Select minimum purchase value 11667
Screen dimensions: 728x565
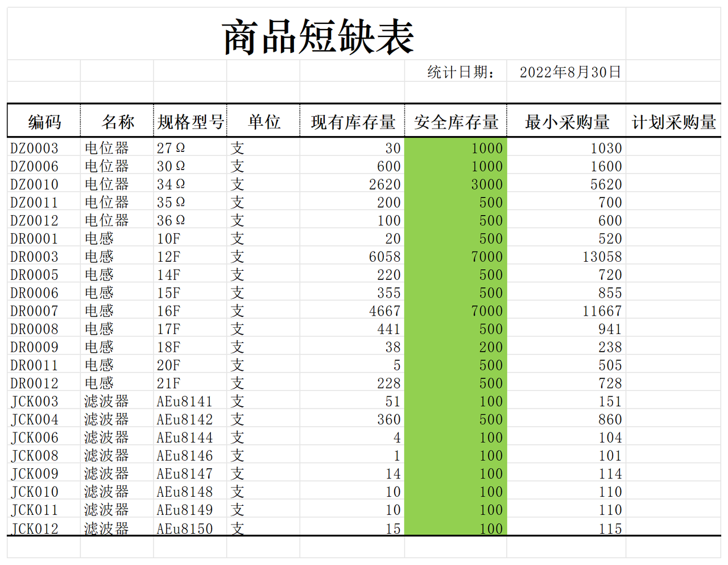coord(566,311)
